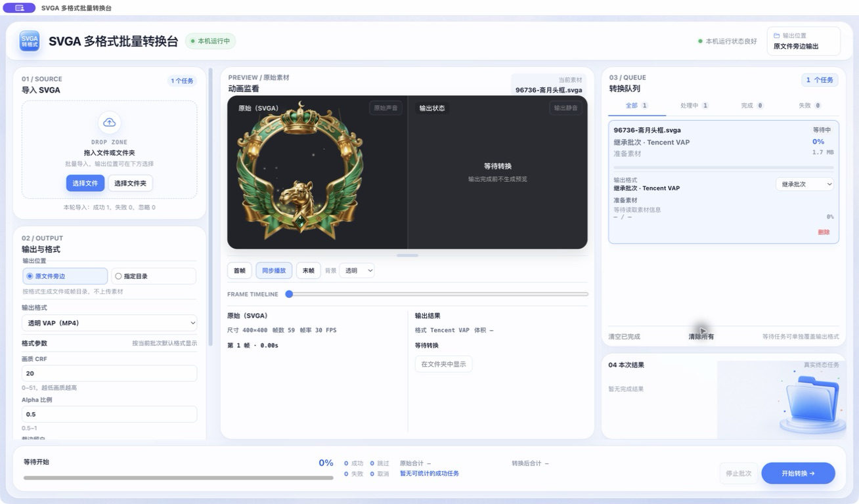The image size is (859, 504).
Task: Click the purple window icon in title bar
Action: (20, 8)
